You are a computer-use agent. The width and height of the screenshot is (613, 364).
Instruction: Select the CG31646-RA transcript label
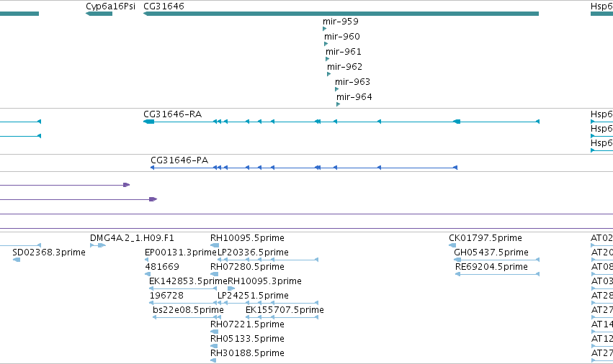(x=172, y=114)
